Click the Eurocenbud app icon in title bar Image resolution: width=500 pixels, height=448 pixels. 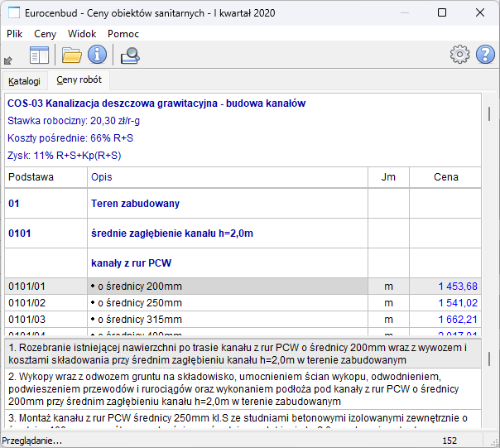[14, 13]
